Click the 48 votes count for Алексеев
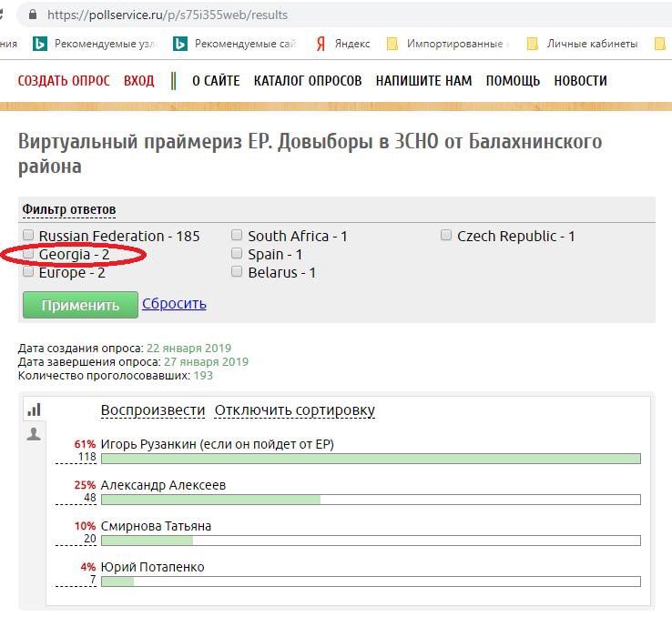Image resolution: width=672 pixels, height=627 pixels. [90, 498]
